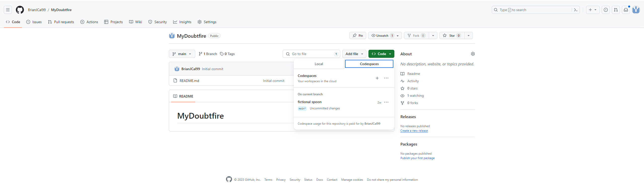
Task: Click Publish your first package link
Action: [x=417, y=158]
